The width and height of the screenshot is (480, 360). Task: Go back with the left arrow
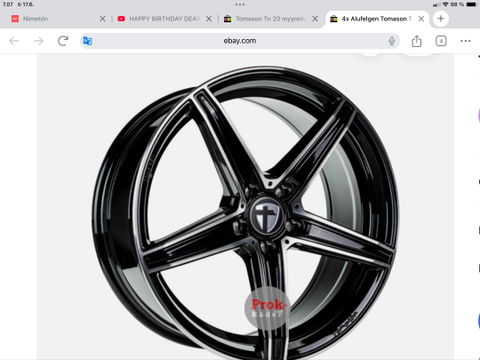pos(14,41)
